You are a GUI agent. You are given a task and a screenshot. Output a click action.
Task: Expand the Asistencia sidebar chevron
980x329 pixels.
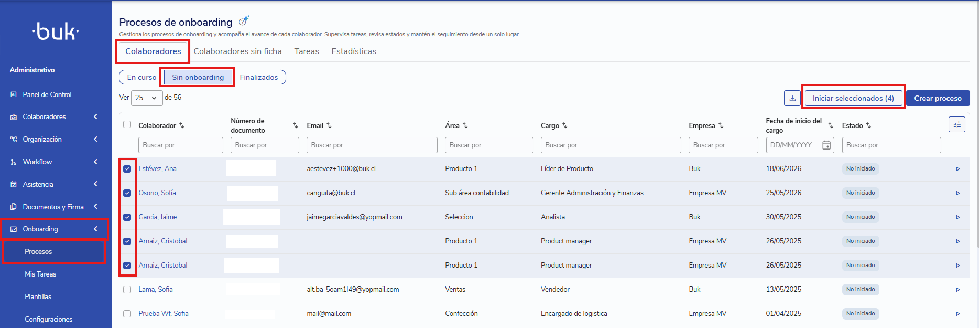point(95,184)
